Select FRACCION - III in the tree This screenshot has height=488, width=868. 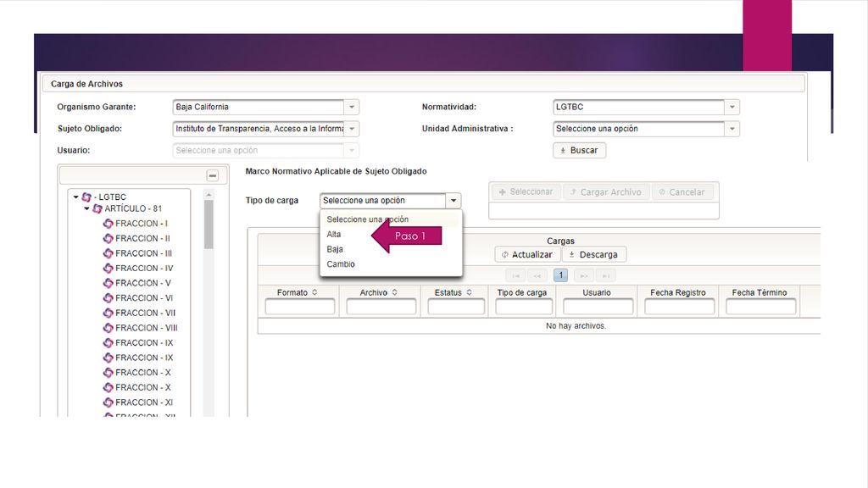click(144, 253)
